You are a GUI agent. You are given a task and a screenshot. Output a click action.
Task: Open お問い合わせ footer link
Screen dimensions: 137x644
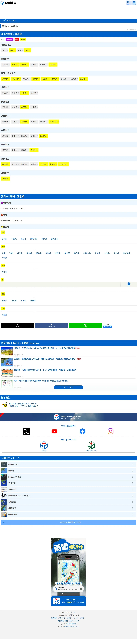pos(69,621)
